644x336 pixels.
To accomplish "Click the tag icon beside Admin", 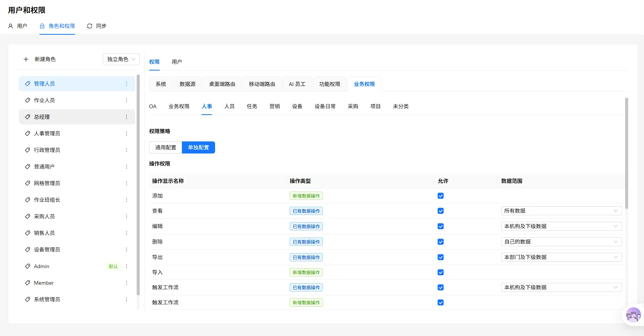I will 27,266.
